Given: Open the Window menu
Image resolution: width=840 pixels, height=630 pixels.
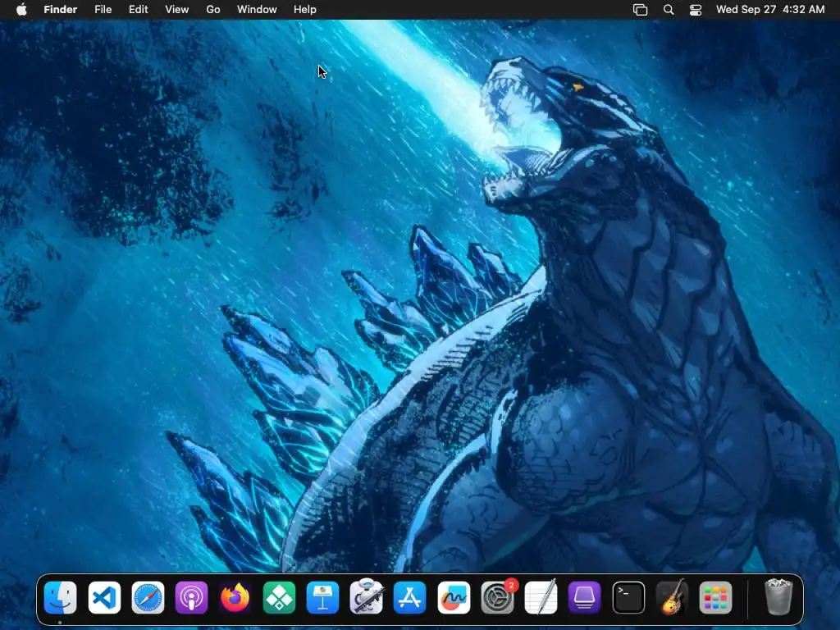Looking at the screenshot, I should (x=257, y=10).
